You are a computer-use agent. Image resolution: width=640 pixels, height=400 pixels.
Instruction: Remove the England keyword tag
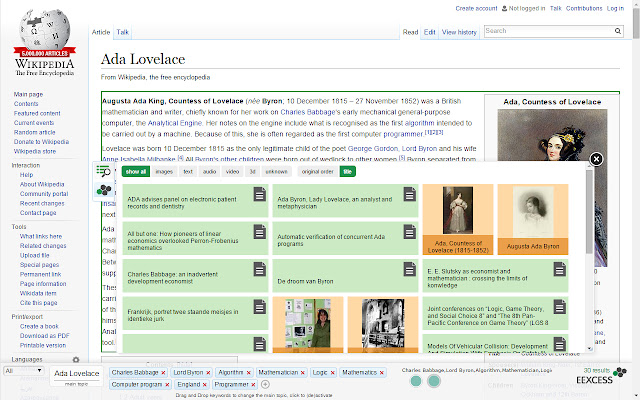pyautogui.click(x=205, y=384)
